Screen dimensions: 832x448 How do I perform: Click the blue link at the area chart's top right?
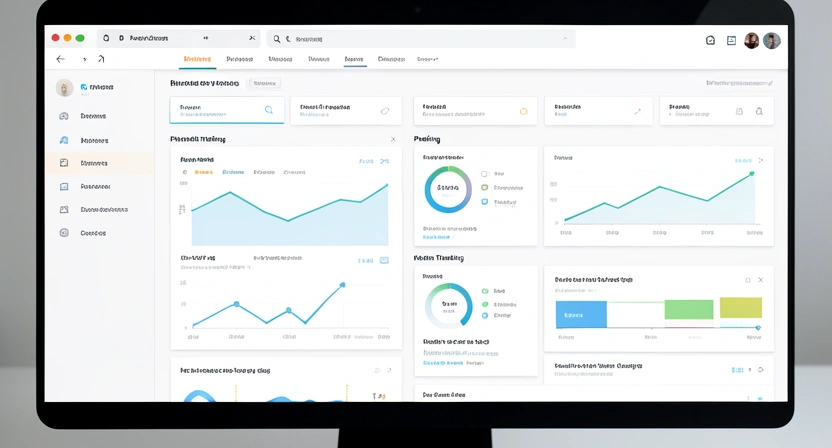pos(366,161)
